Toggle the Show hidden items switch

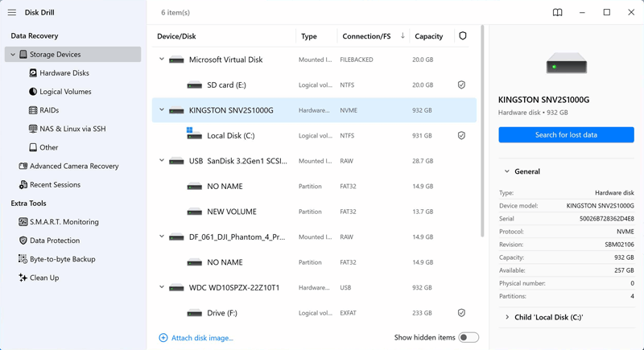469,337
